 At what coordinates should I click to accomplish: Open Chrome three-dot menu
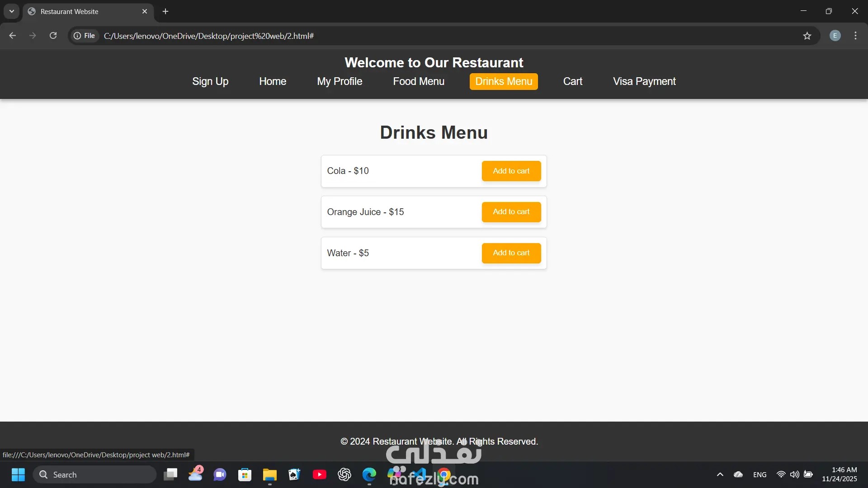(855, 36)
